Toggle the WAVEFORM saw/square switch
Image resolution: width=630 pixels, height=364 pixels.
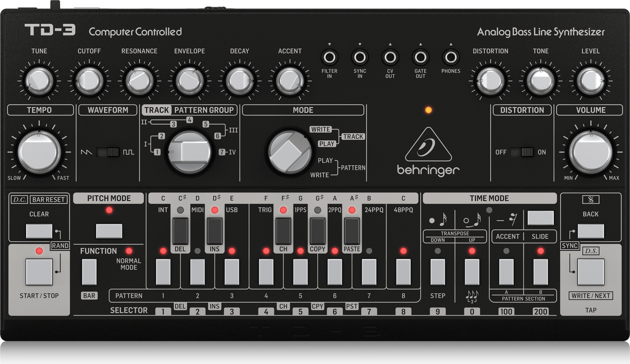[x=108, y=152]
